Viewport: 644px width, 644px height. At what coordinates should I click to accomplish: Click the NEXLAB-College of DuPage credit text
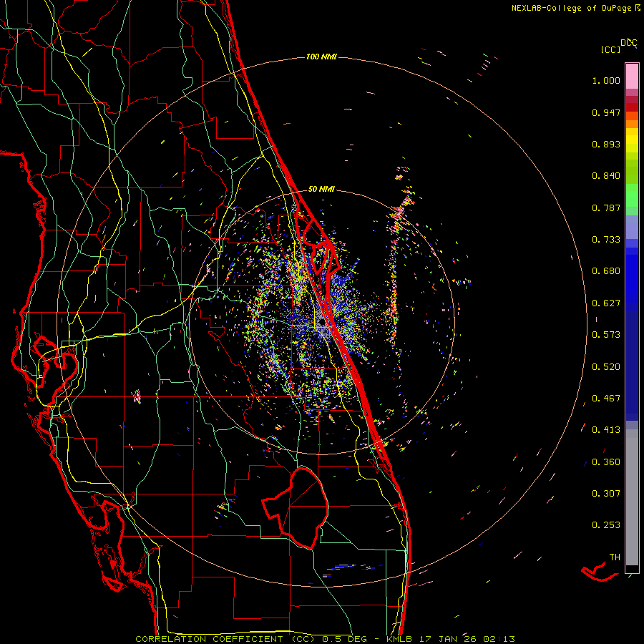point(572,8)
